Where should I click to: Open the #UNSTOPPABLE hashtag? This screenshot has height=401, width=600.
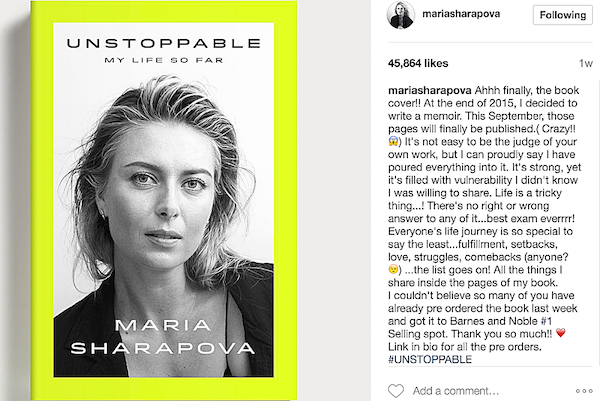coord(435,361)
